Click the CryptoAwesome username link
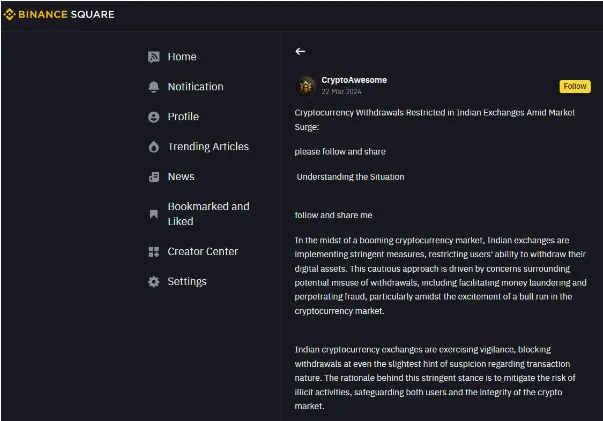Image resolution: width=603 pixels, height=421 pixels. [354, 80]
